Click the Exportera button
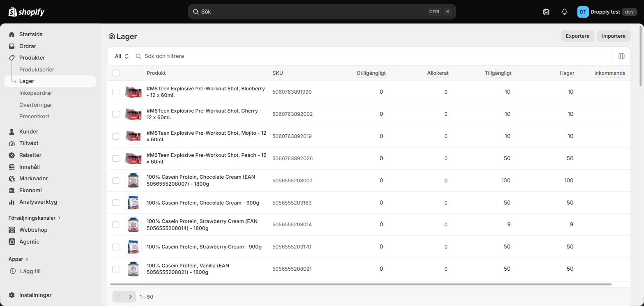 [577, 36]
